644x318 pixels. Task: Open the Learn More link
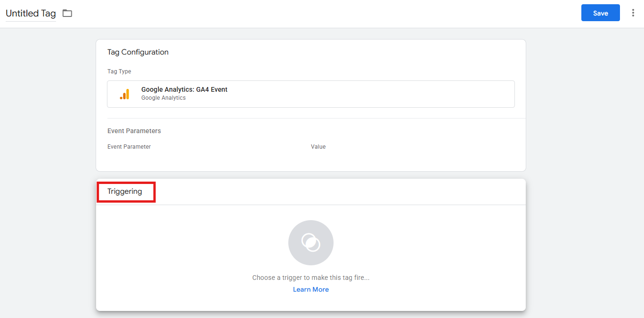[311, 289]
